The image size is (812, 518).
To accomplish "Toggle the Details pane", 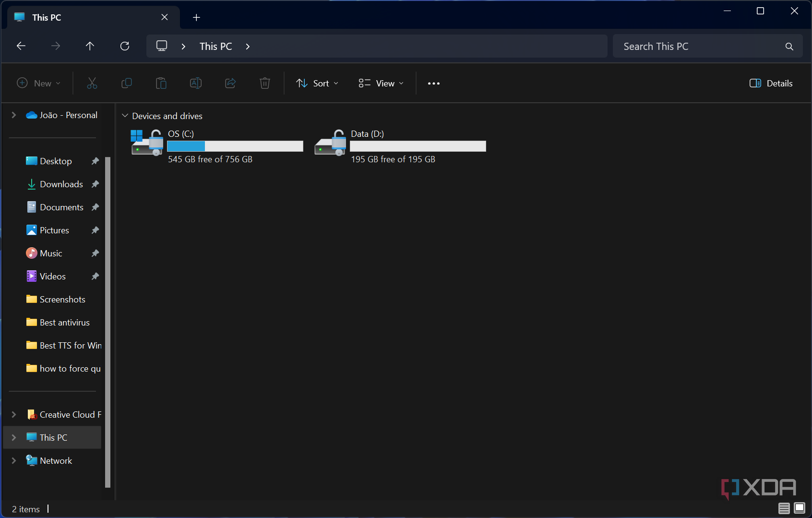I will click(771, 83).
